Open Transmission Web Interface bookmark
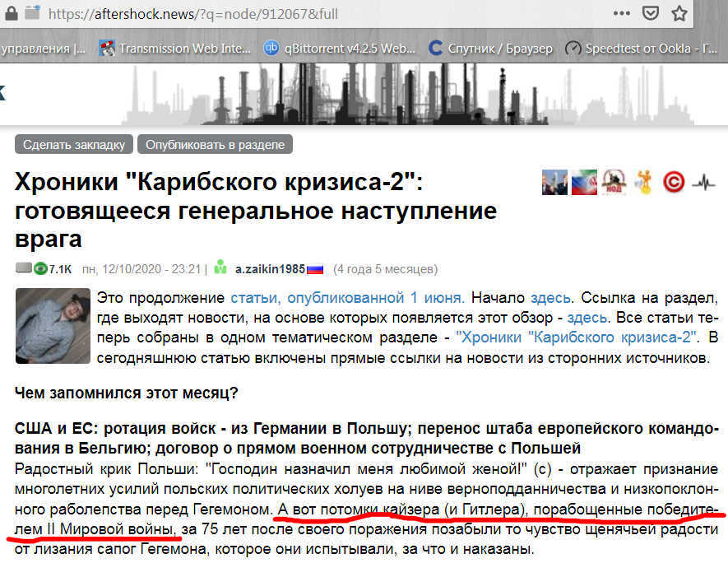728x563 pixels. click(x=176, y=48)
